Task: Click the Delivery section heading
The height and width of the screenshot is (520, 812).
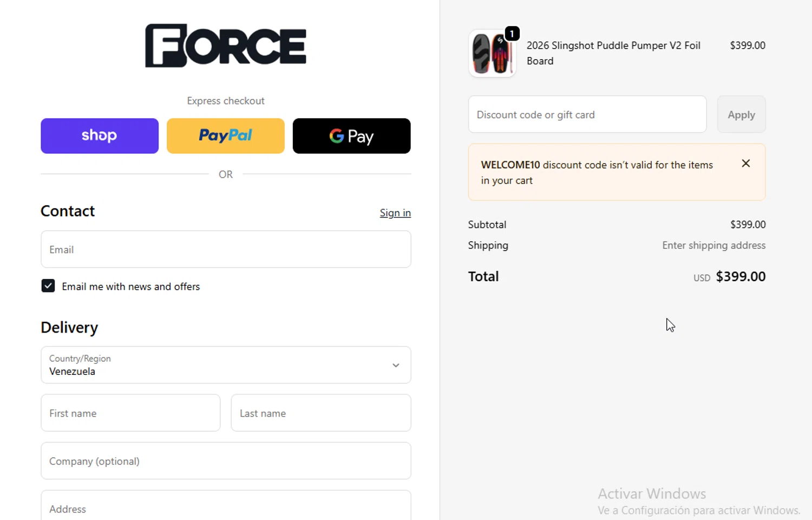Action: coord(69,327)
